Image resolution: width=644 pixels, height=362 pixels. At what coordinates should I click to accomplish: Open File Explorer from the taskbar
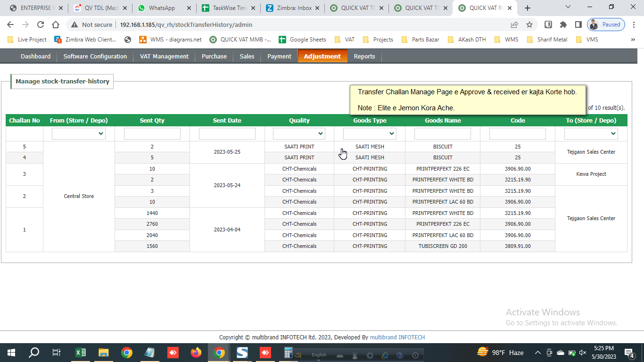coord(104,353)
